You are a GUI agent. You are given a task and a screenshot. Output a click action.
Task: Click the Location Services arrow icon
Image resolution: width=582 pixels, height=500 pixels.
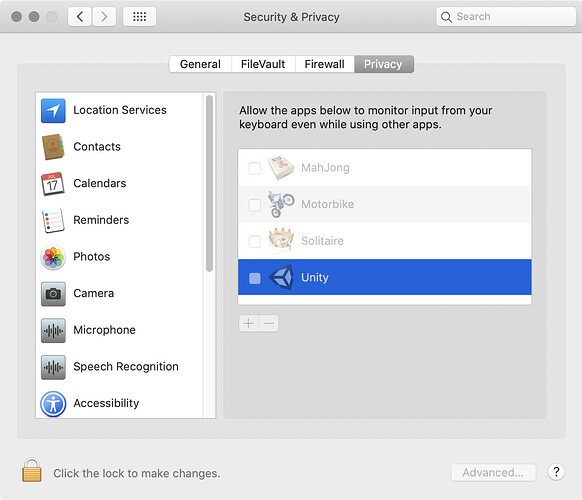point(53,111)
